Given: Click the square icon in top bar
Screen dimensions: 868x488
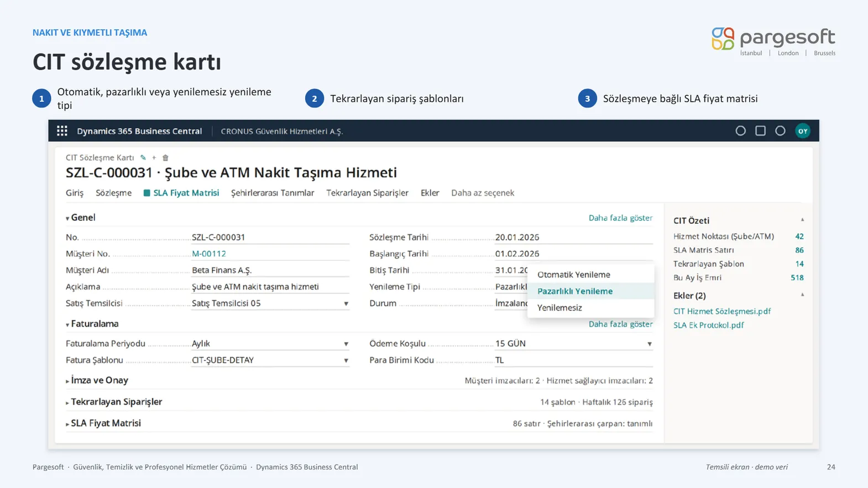Looking at the screenshot, I should [x=761, y=131].
